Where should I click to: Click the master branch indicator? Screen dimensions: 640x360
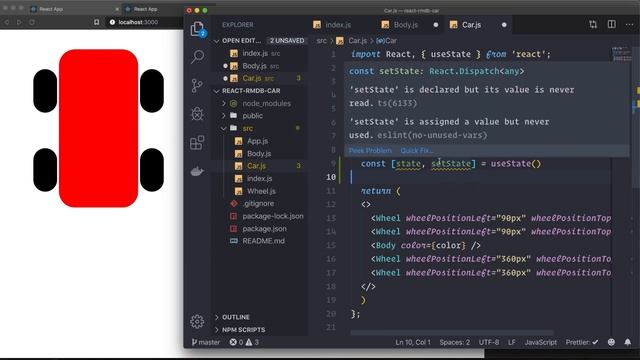[x=206, y=342]
